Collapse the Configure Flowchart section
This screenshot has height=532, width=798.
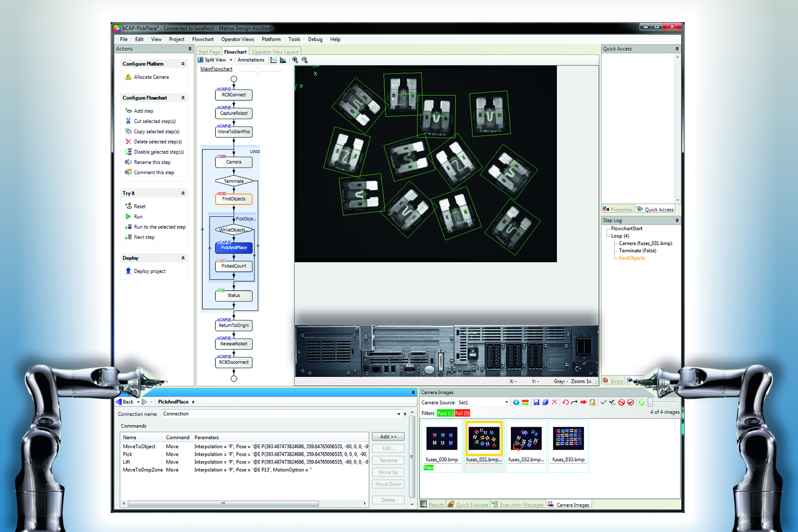tap(183, 98)
